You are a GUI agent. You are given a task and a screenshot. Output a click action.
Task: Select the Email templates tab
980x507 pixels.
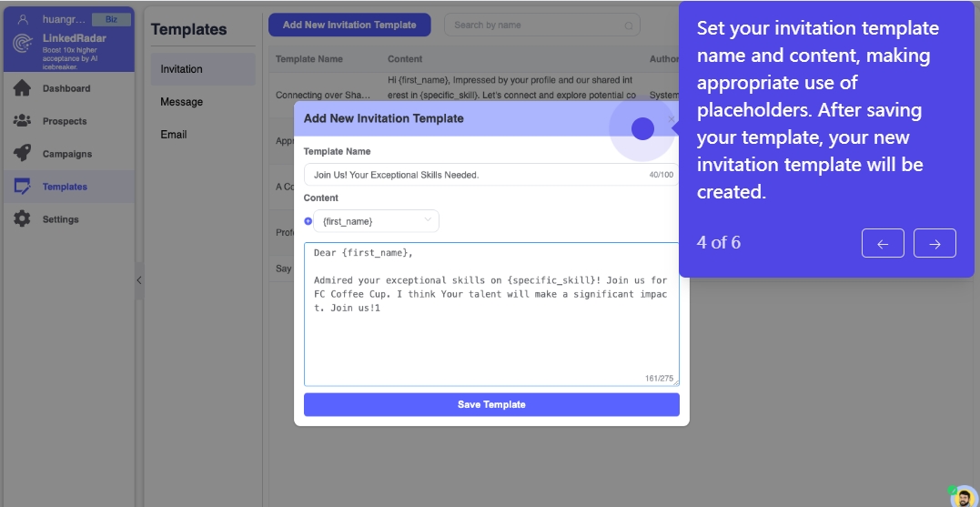[174, 135]
